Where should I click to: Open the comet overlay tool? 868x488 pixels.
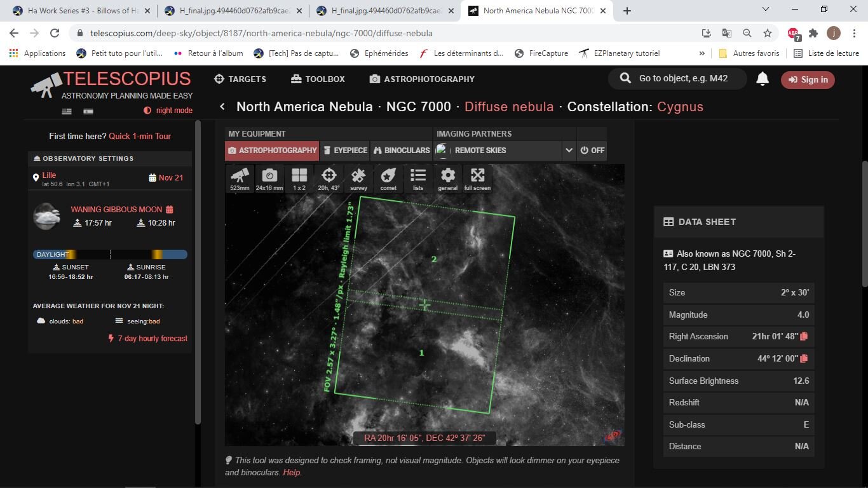[388, 179]
